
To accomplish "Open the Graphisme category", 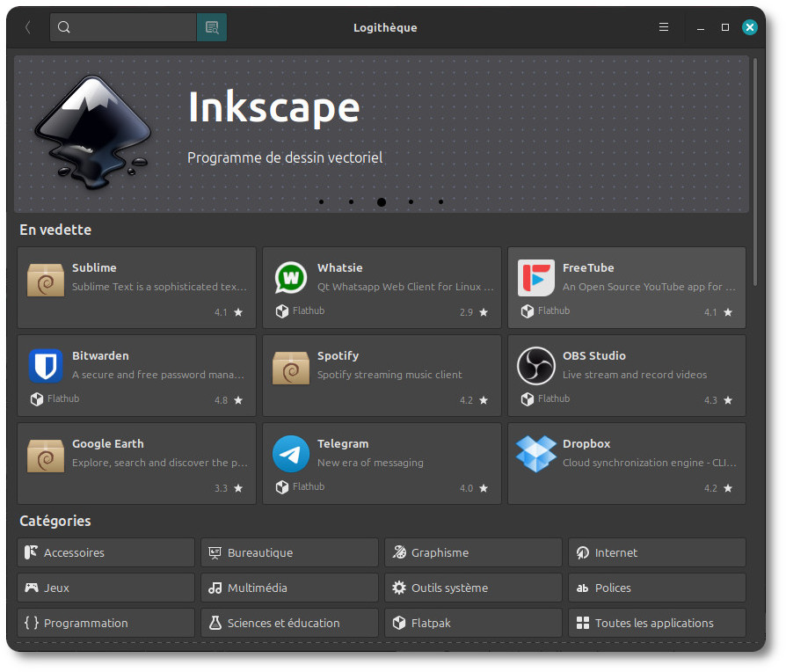I will 473,552.
